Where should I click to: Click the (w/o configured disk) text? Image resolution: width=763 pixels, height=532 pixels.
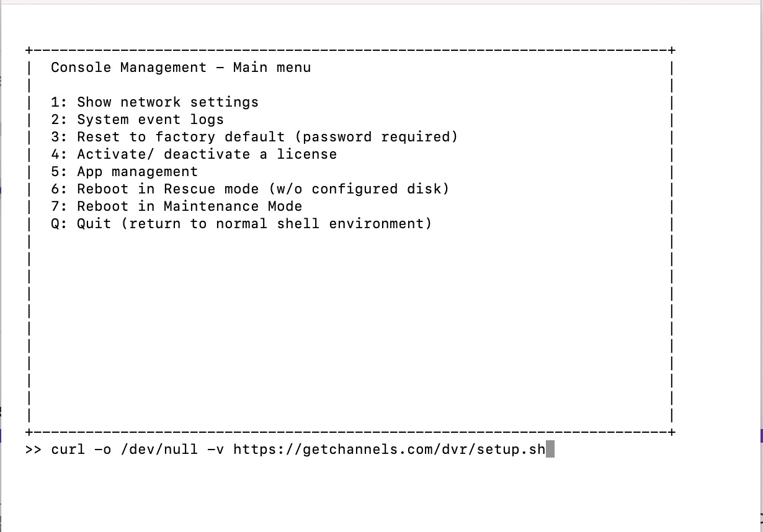pyautogui.click(x=359, y=189)
